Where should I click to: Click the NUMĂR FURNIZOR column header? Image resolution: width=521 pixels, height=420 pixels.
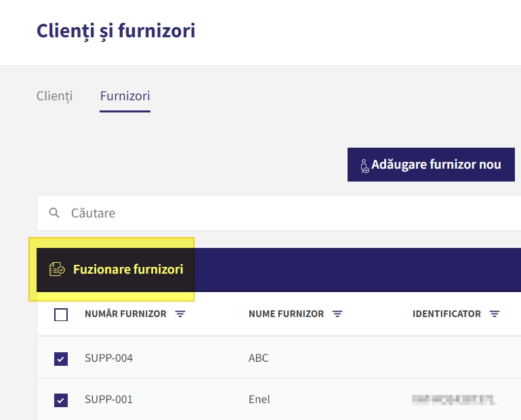click(125, 314)
